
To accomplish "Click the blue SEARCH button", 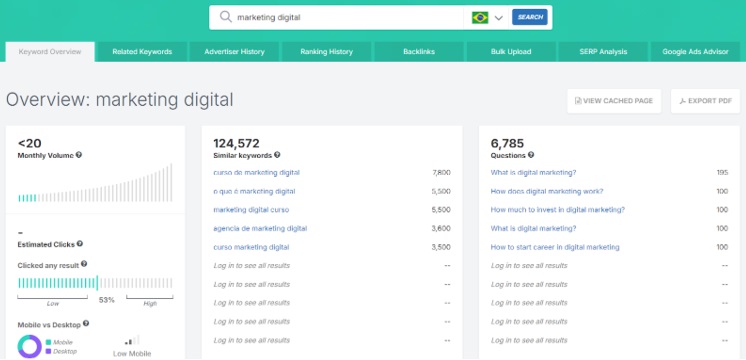I will click(x=530, y=17).
